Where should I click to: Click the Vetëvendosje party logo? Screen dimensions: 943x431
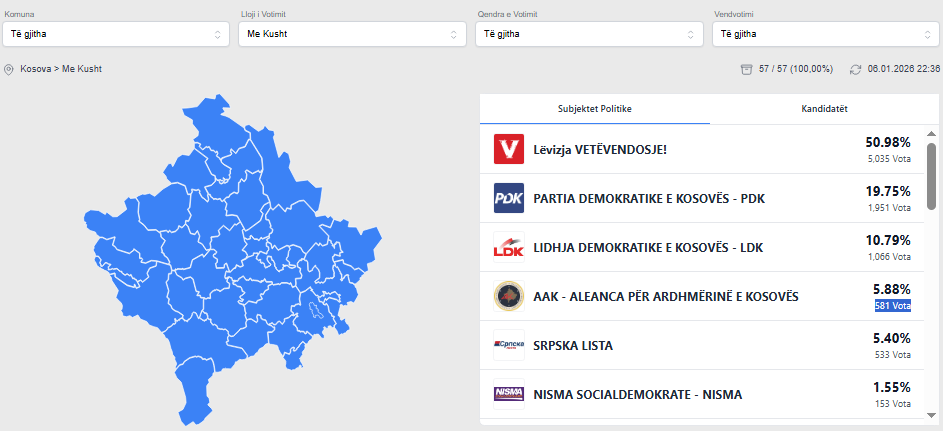click(509, 150)
